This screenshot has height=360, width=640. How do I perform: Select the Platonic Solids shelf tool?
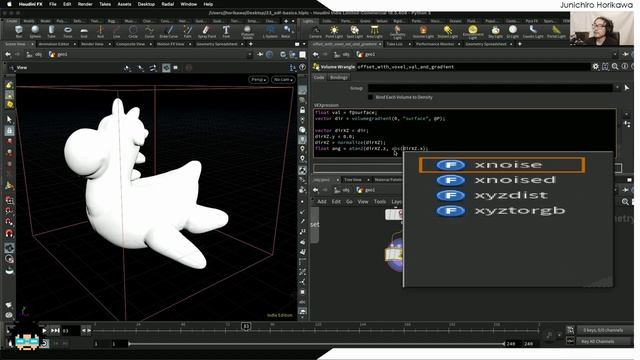[x=247, y=31]
